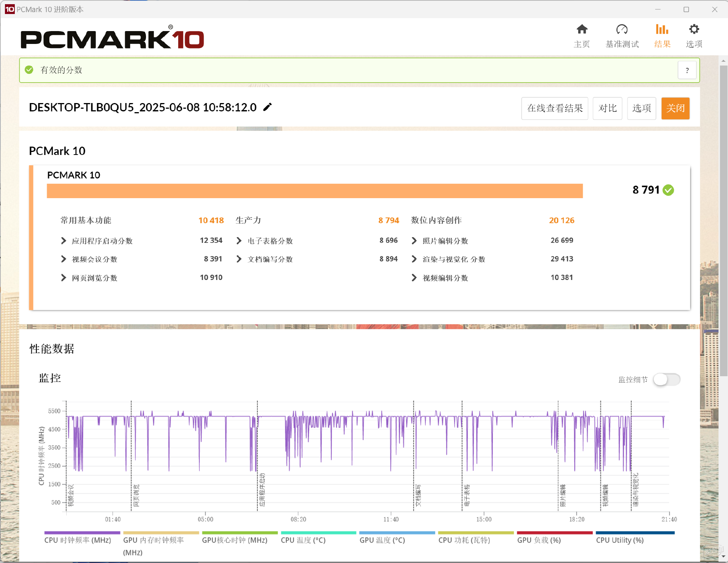
Task: Click the pencil icon to rename result
Action: [x=267, y=107]
